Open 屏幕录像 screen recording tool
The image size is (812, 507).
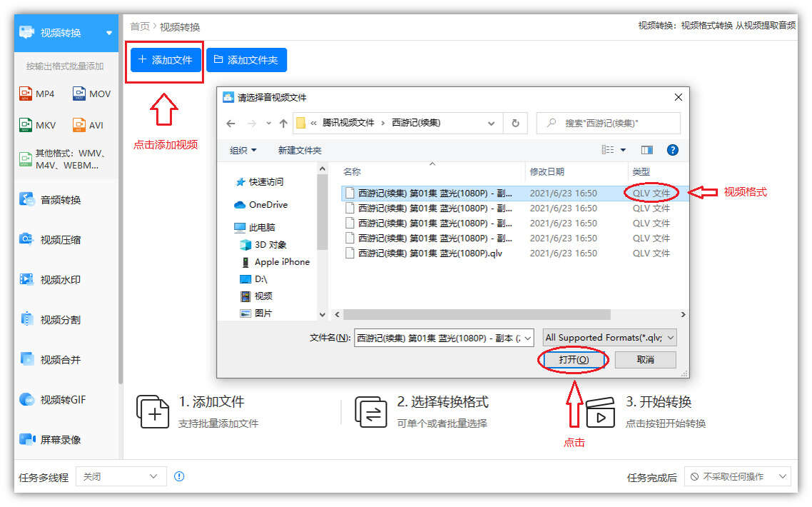50,440
